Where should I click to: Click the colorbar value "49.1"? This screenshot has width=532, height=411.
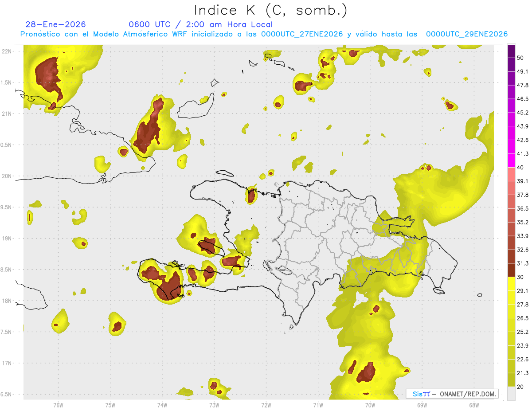[523, 71]
